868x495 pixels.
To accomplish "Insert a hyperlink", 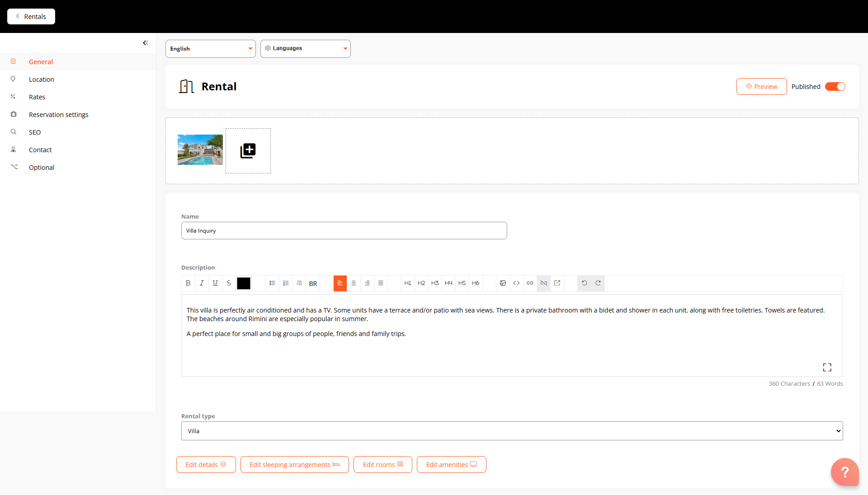I will [x=530, y=283].
